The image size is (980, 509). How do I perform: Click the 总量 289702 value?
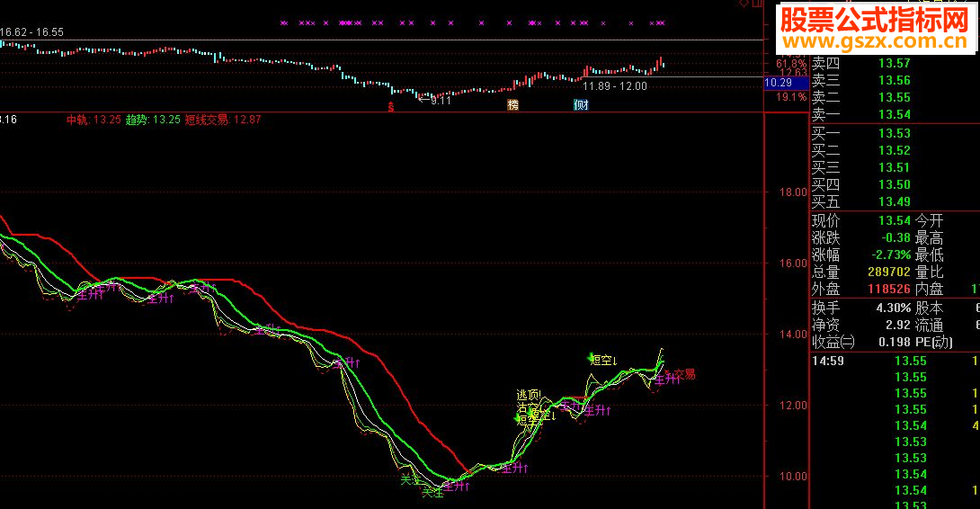pyautogui.click(x=889, y=272)
